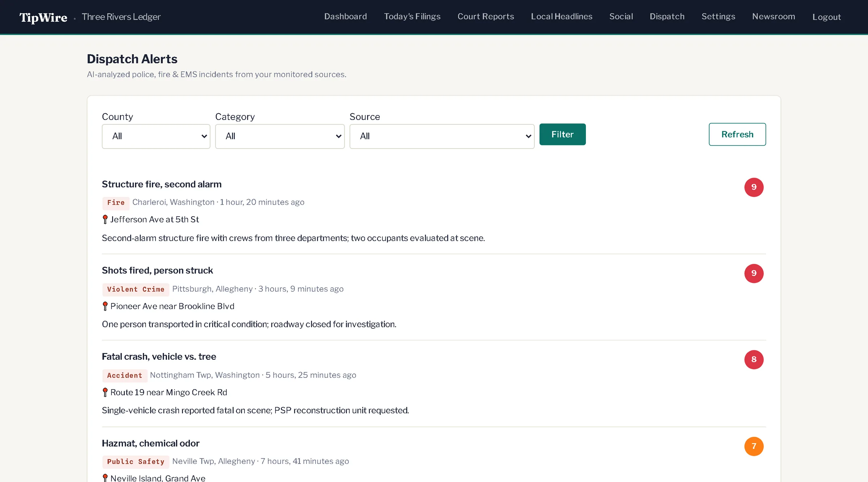Navigate to Social section
The image size is (868, 482).
coord(621,17)
